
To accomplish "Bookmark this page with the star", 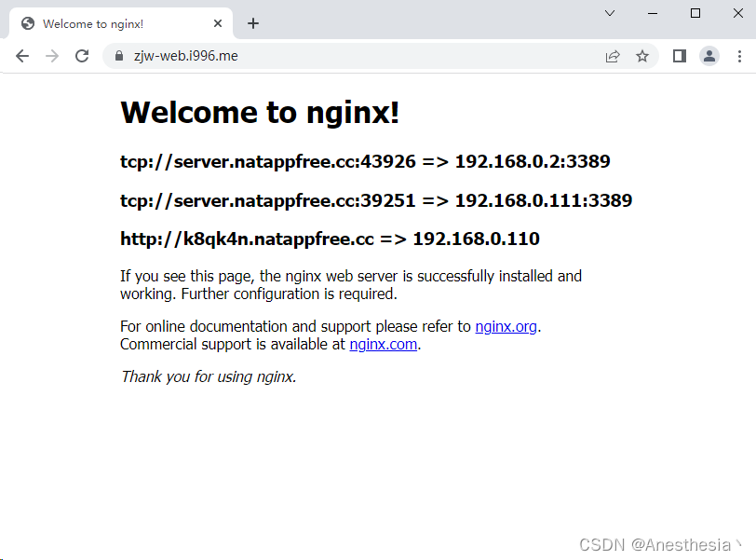I will point(642,56).
